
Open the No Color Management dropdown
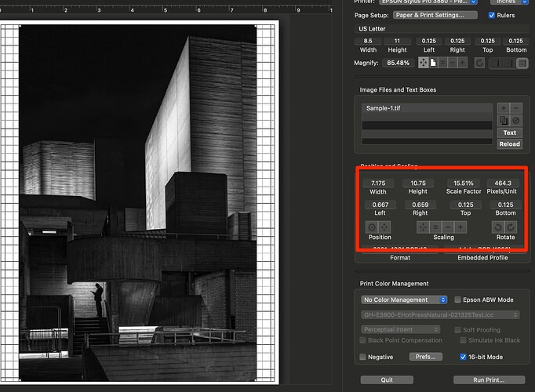pos(404,299)
